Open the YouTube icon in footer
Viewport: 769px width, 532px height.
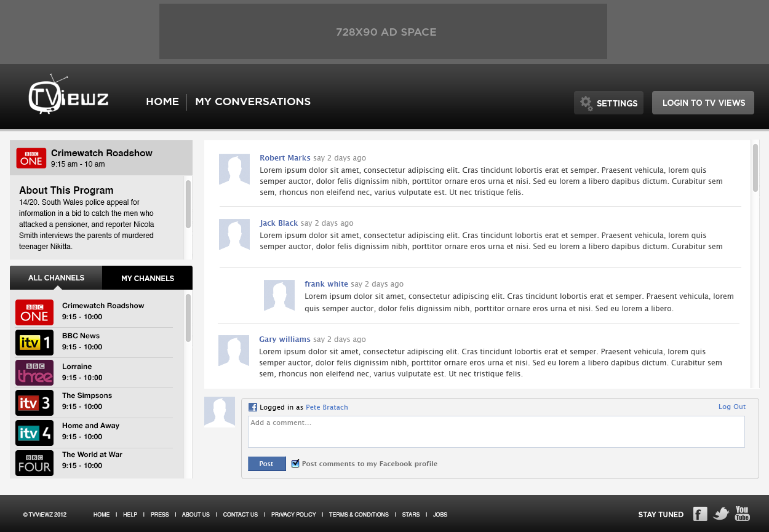(743, 514)
